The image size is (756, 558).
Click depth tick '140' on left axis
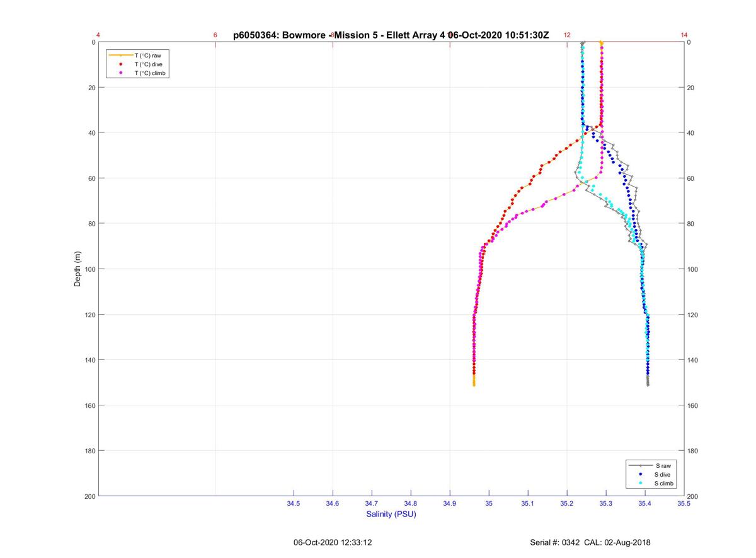[x=89, y=360]
